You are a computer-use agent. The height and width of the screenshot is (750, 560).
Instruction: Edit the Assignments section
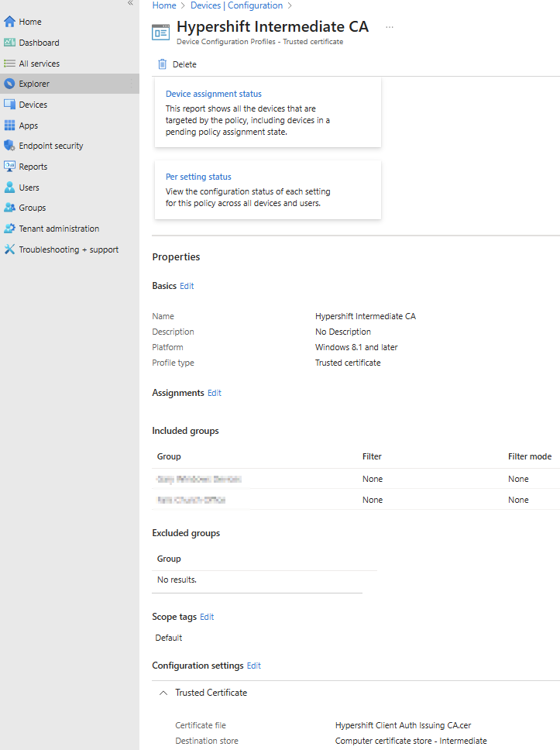coord(215,393)
